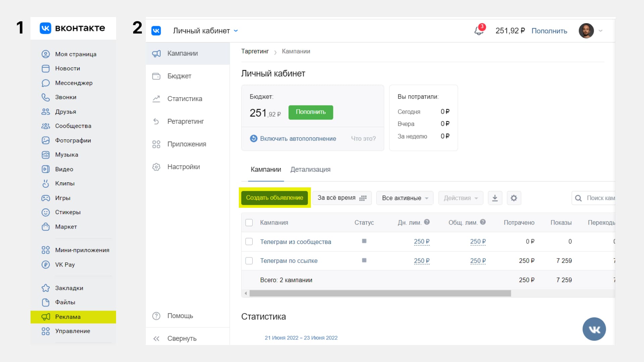The height and width of the screenshot is (362, 644).
Task: Open Файлы document icon
Action: click(46, 302)
